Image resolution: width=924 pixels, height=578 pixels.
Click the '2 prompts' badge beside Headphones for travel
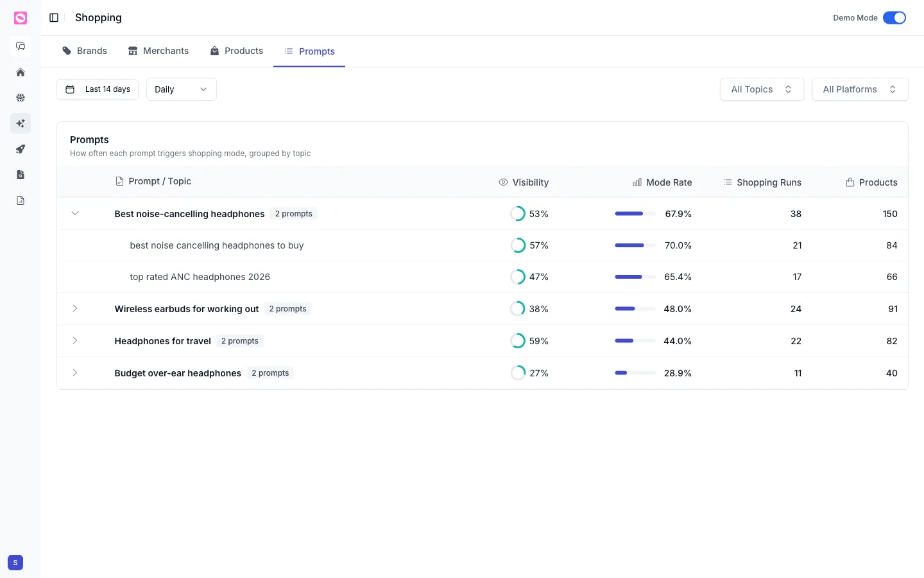point(240,341)
